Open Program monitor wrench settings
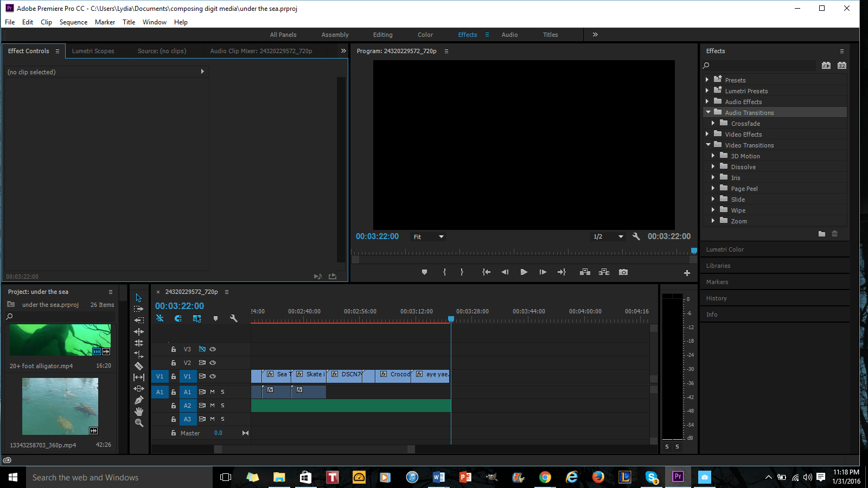 (x=636, y=236)
